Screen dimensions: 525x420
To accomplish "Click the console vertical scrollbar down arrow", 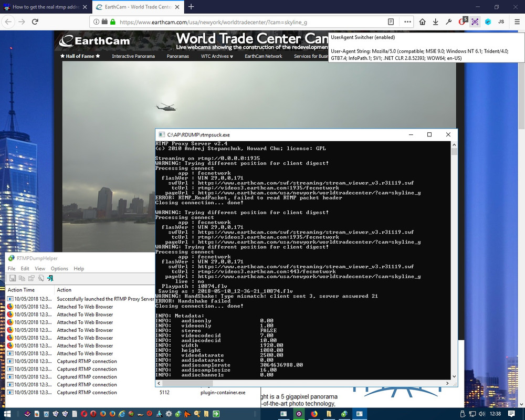I will (x=454, y=376).
